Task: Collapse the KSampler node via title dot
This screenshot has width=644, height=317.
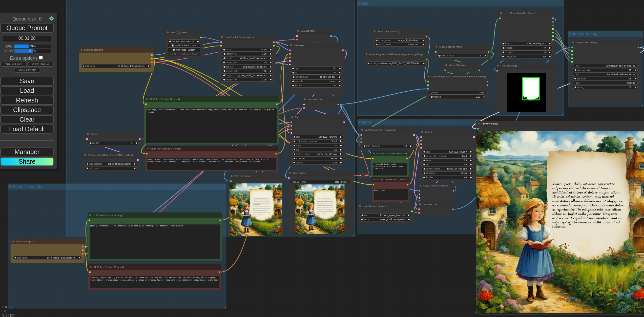Action: [291, 45]
